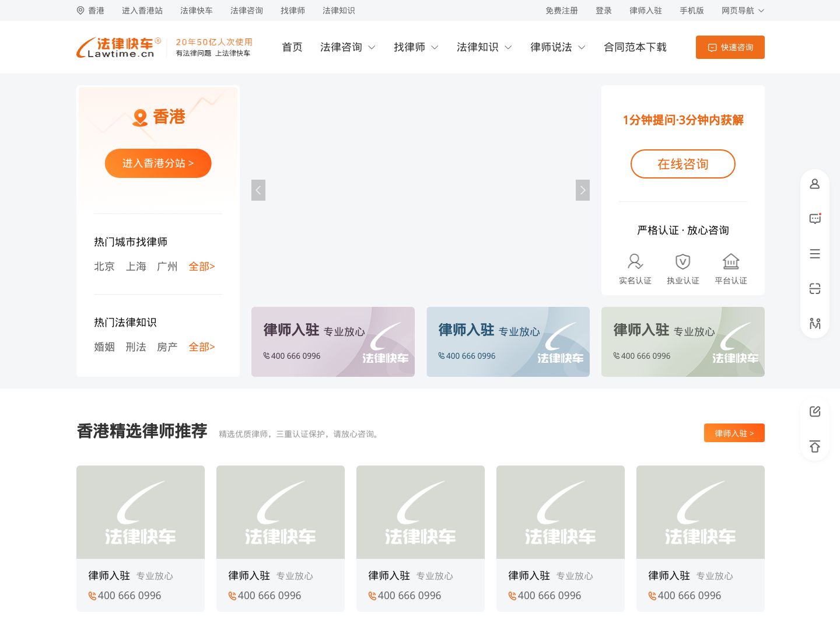Click the edit feedback icon in right sidebar

[x=815, y=411]
